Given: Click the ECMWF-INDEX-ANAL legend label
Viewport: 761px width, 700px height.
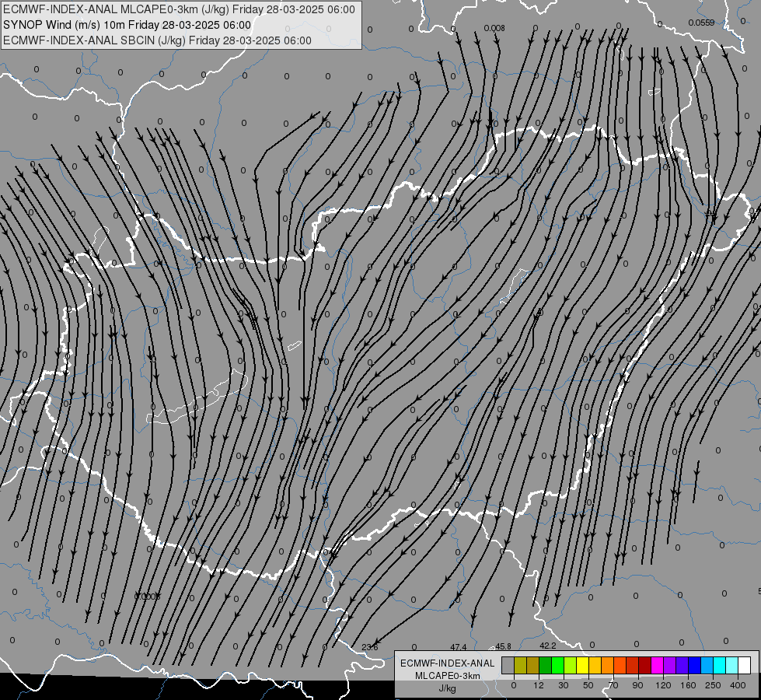Looking at the screenshot, I should (x=448, y=663).
